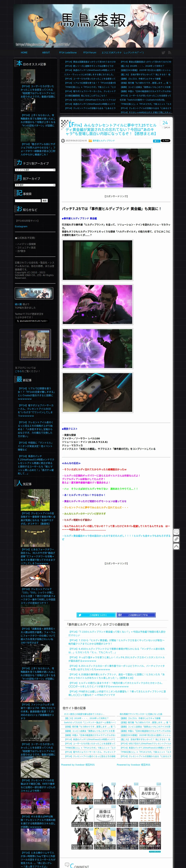Image resolution: width=186 pixels, height=868 pixels.
Task: Open the 月を選択 month archive dropdown
Action: (35, 185)
